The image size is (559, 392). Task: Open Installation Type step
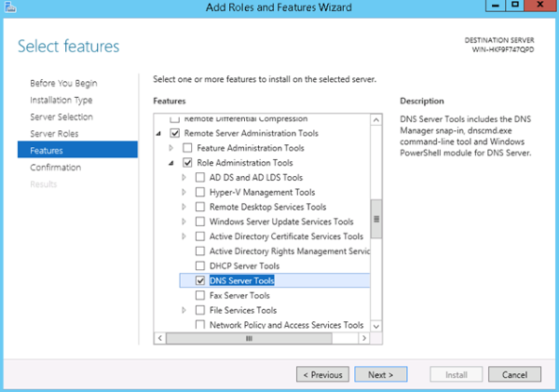coord(61,101)
